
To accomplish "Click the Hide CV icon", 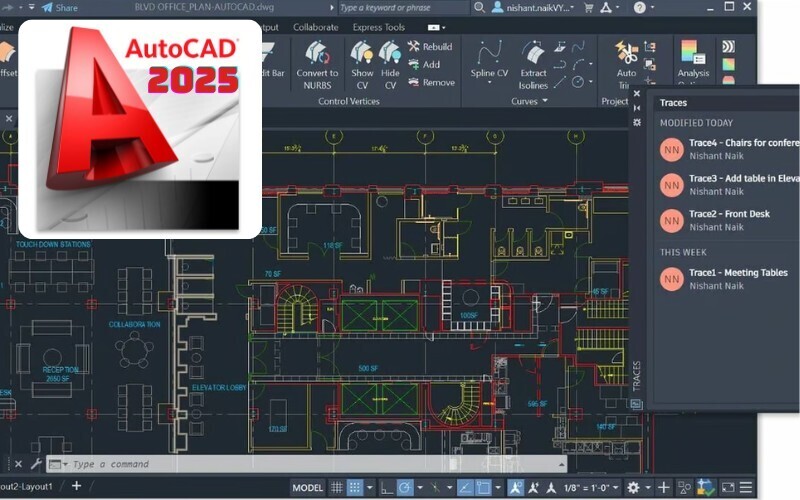I will [390, 54].
